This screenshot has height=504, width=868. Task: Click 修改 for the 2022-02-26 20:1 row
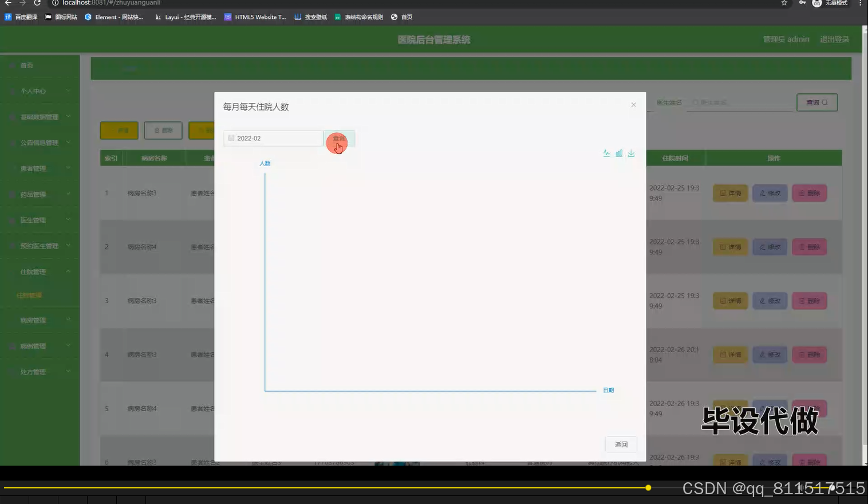770,355
